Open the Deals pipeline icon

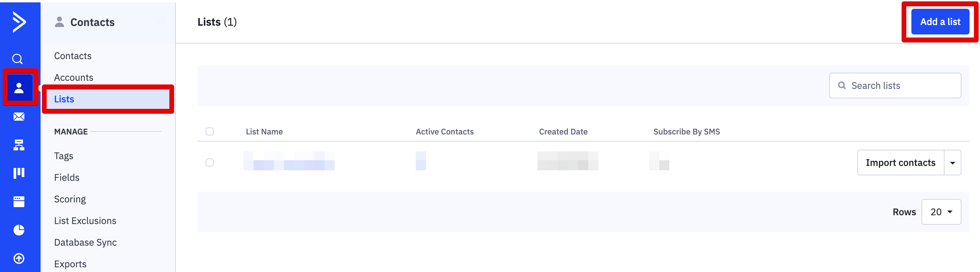point(19,173)
